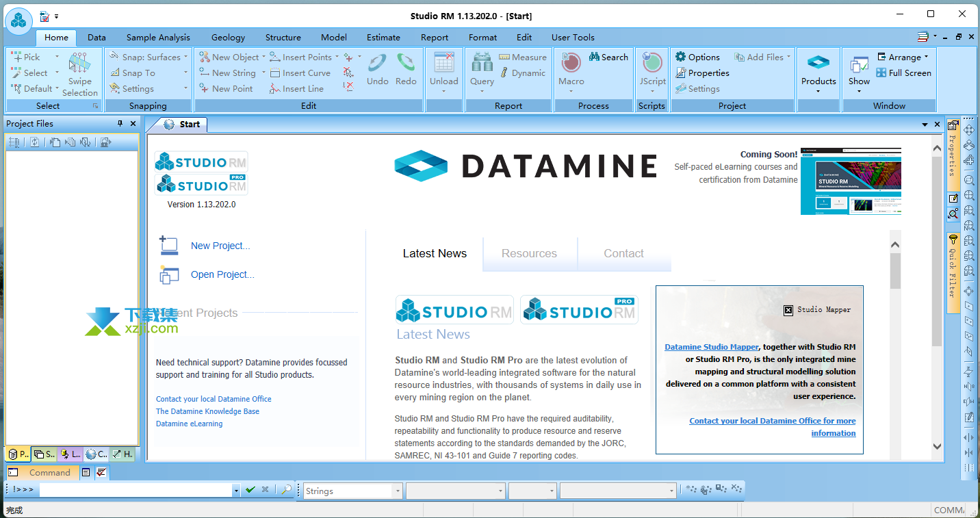Open quick access toolbar customize arrow
This screenshot has height=518, width=980.
tap(57, 16)
